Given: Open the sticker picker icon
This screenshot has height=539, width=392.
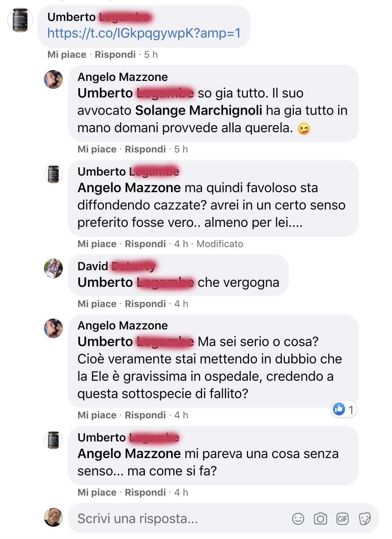Looking at the screenshot, I should 365,519.
